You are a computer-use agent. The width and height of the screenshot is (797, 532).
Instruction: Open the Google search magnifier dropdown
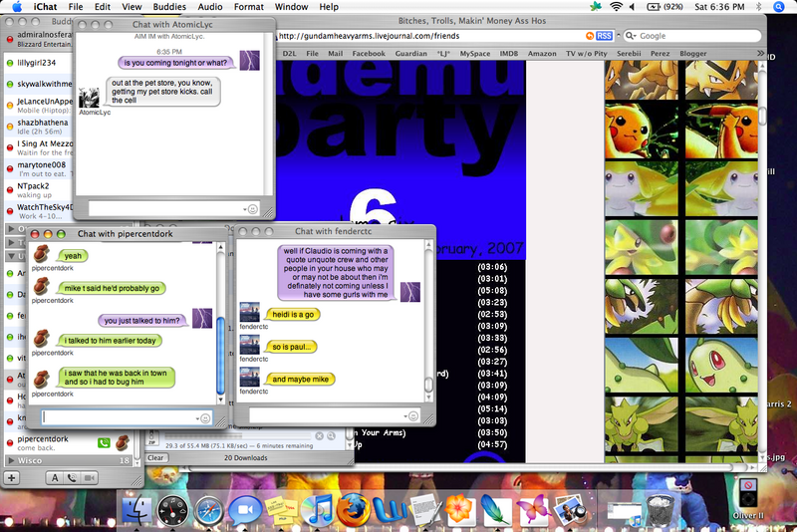click(x=631, y=36)
